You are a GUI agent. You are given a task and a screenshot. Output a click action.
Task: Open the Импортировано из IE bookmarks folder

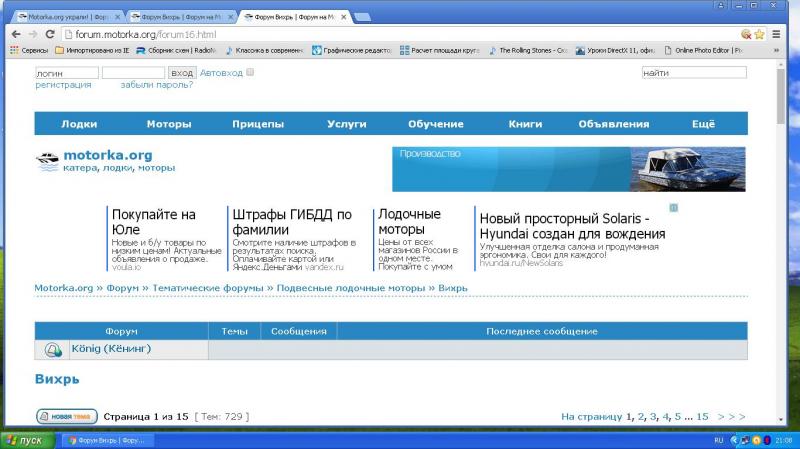(x=92, y=50)
